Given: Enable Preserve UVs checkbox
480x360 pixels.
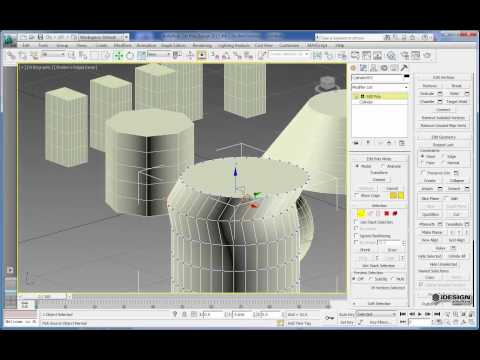Looking at the screenshot, I should [x=423, y=173].
